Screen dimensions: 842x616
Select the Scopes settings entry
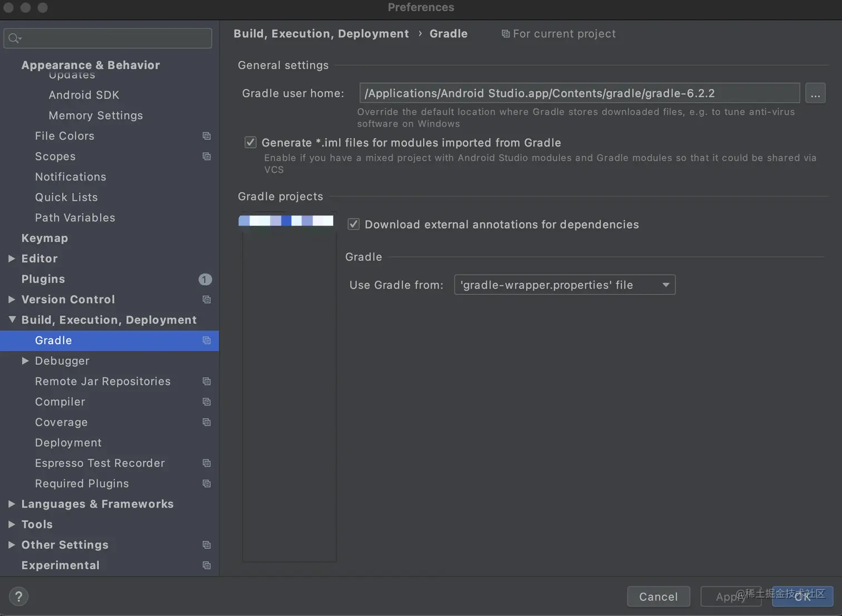pyautogui.click(x=55, y=157)
